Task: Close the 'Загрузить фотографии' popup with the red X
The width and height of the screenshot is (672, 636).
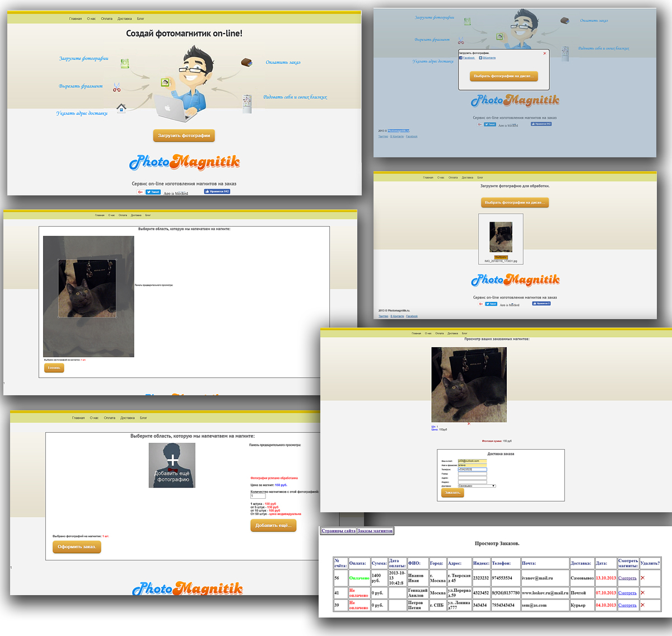Action: pyautogui.click(x=545, y=54)
